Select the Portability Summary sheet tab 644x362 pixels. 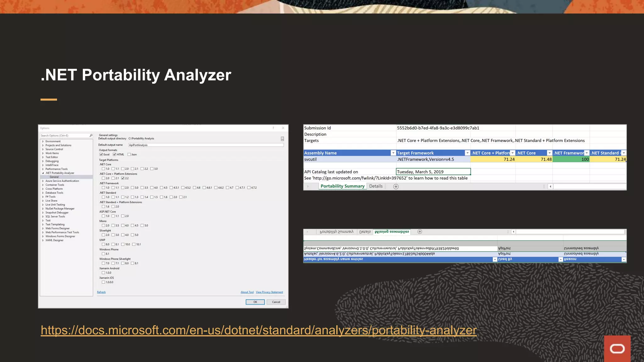coord(342,186)
